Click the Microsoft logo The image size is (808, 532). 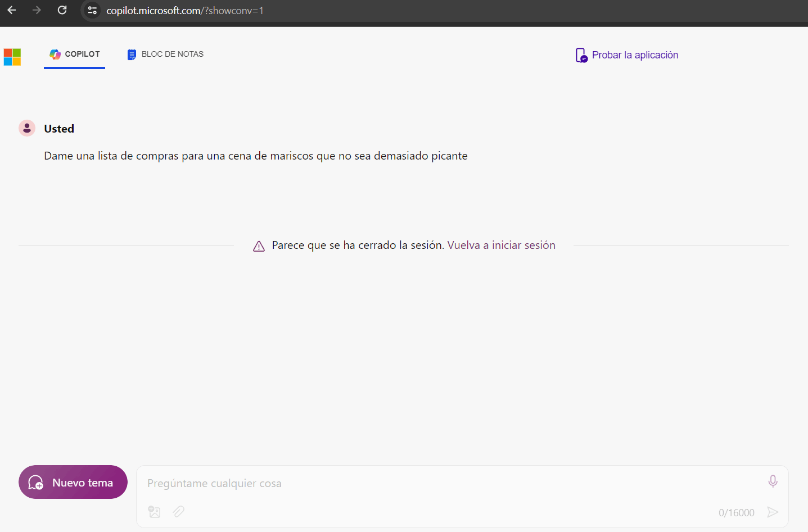click(12, 57)
